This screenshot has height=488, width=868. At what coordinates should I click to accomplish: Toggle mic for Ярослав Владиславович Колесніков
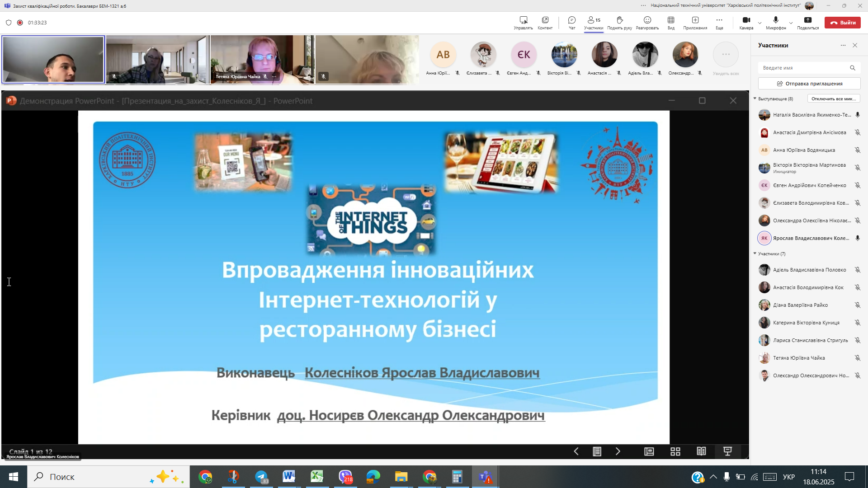tap(857, 238)
